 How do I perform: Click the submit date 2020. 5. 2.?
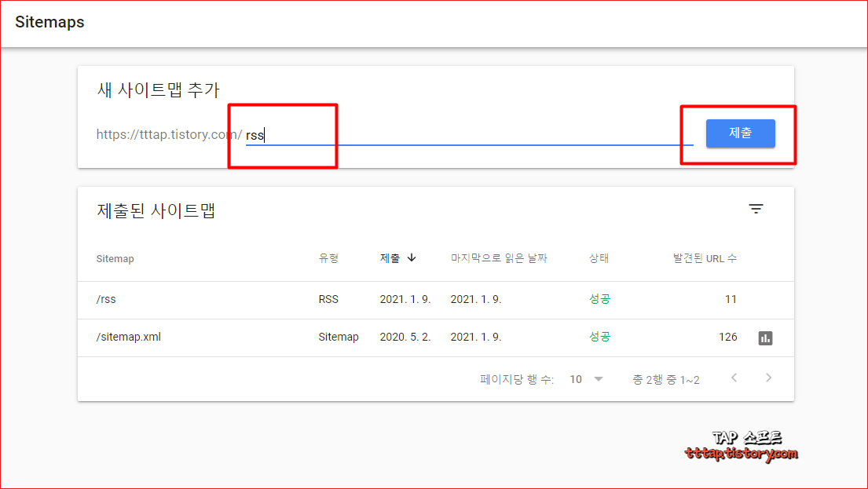tap(405, 337)
